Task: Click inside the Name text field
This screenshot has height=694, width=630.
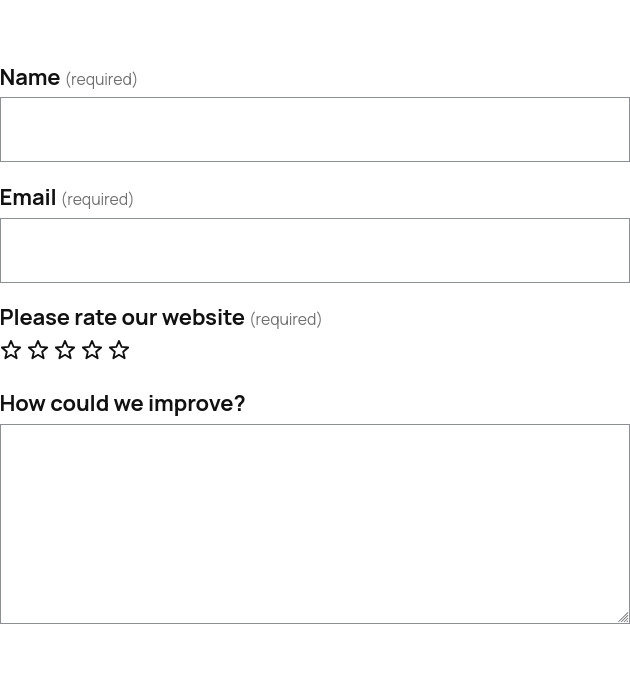Action: click(x=314, y=130)
